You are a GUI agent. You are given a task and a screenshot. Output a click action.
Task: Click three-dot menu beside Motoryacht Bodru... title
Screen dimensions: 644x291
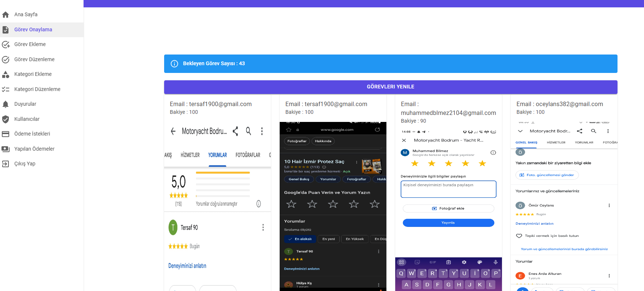pos(262,131)
